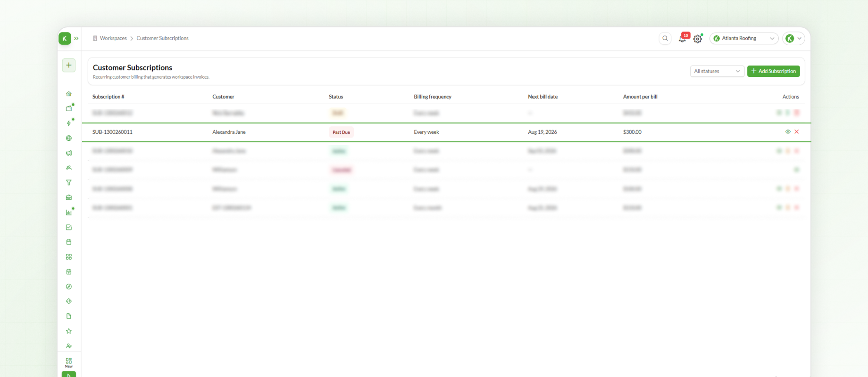Image resolution: width=868 pixels, height=377 pixels.
Task: Open the compass icon in the sidebar
Action: coord(69,287)
